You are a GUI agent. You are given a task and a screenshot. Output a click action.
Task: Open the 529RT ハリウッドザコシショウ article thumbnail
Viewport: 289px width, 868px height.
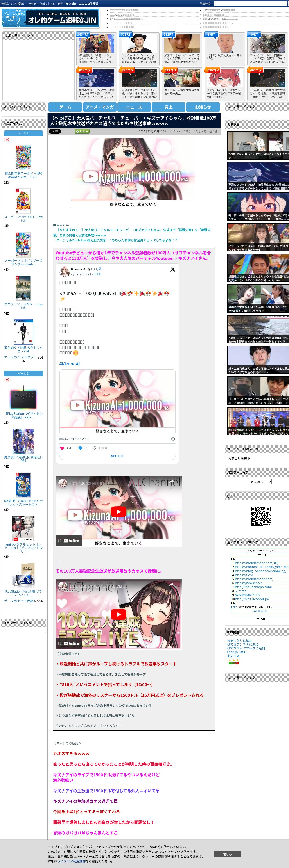[139, 43]
